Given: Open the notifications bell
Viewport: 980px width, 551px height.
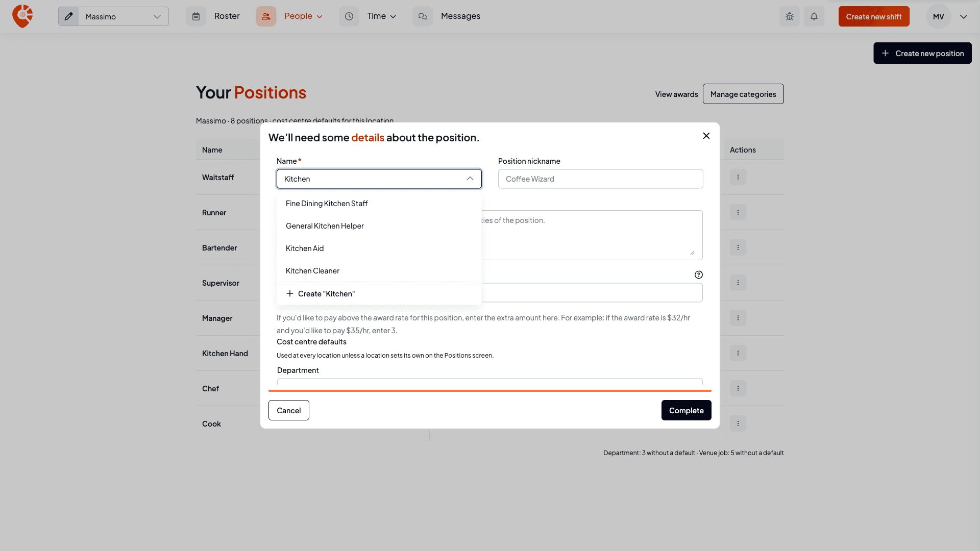Looking at the screenshot, I should 814,16.
